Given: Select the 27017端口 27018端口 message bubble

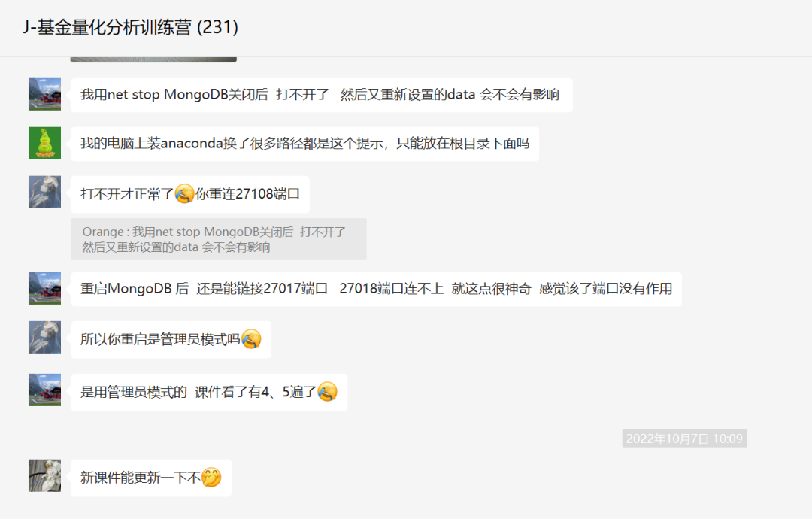Looking at the screenshot, I should click(377, 289).
